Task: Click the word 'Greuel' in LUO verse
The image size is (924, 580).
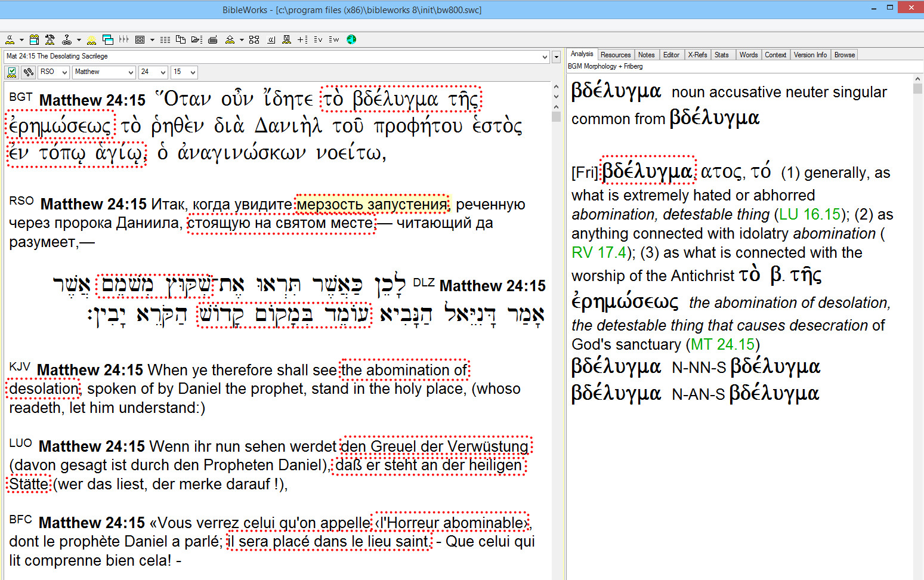Action: (393, 446)
